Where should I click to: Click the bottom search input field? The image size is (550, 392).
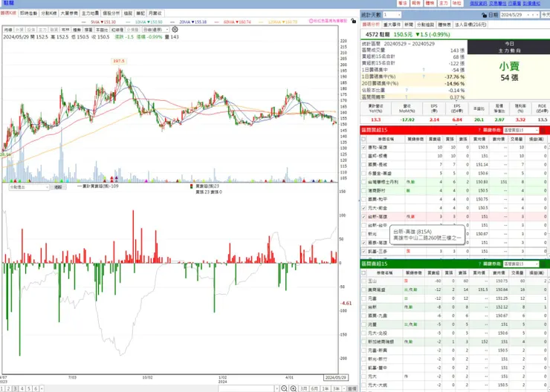coord(246,388)
